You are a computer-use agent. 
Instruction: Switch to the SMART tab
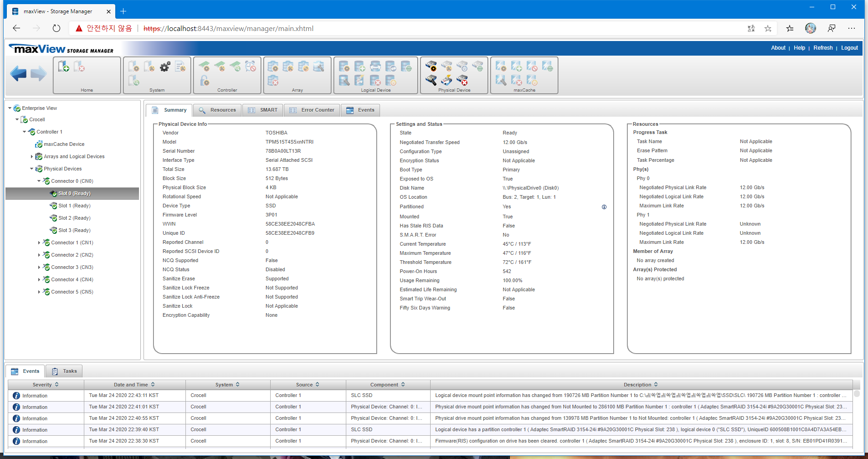pos(262,110)
